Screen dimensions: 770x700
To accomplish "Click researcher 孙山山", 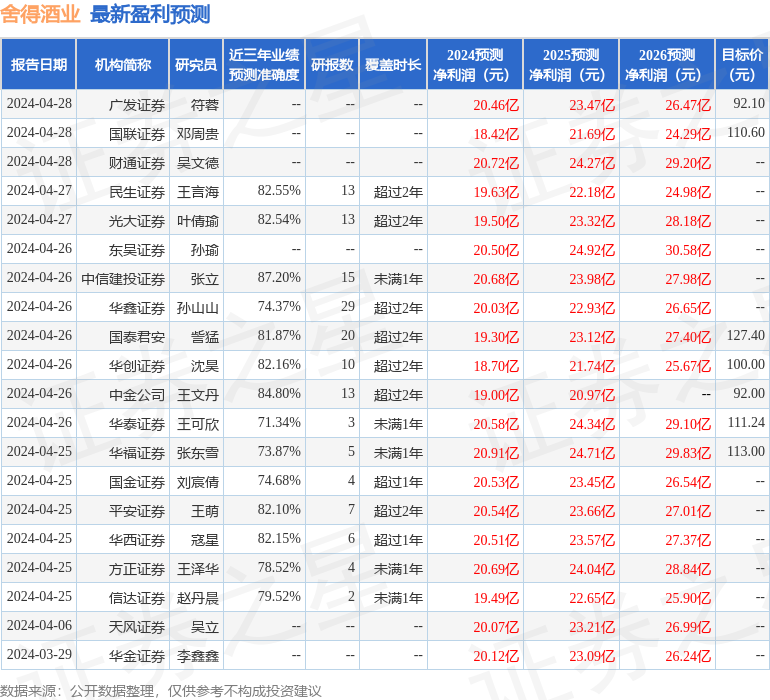I will [x=198, y=308].
